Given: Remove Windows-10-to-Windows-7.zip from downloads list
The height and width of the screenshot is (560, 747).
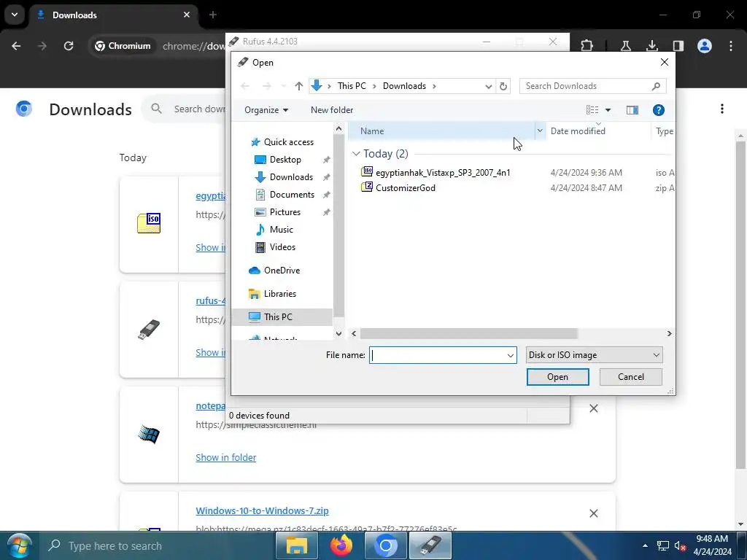Looking at the screenshot, I should [594, 513].
